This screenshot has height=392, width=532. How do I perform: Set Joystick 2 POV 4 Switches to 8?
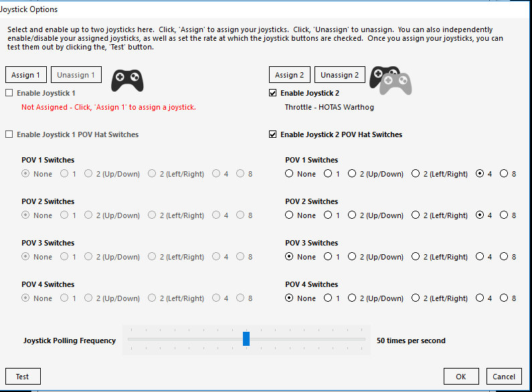tap(504, 298)
